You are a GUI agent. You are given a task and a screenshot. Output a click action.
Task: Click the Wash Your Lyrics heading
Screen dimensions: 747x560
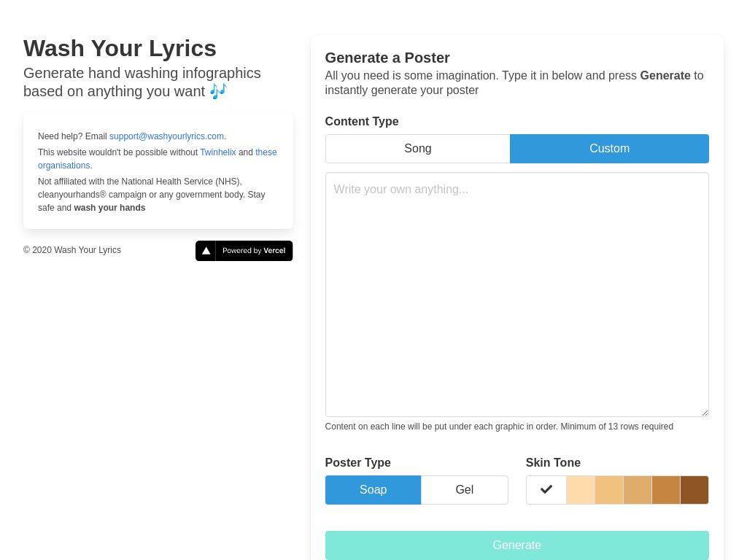pos(120,49)
